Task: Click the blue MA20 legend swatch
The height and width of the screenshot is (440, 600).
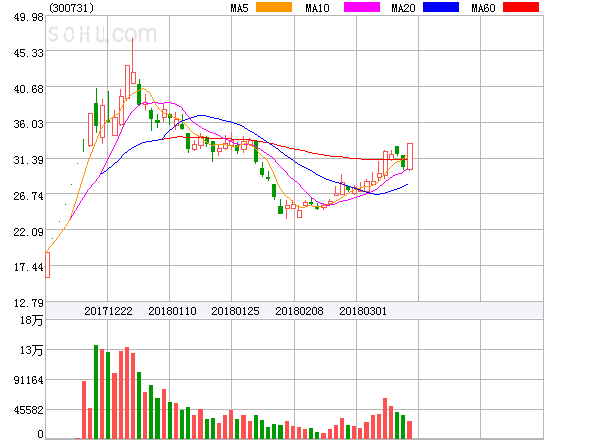Action: (441, 7)
